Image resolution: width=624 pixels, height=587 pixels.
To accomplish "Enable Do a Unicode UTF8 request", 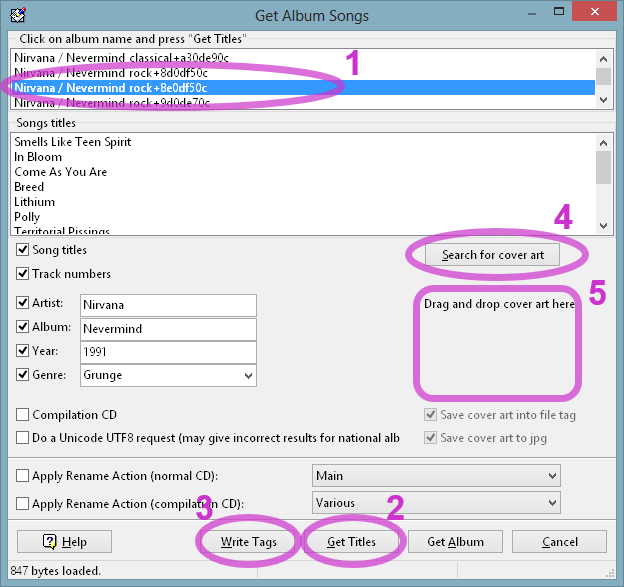I will pos(22,438).
